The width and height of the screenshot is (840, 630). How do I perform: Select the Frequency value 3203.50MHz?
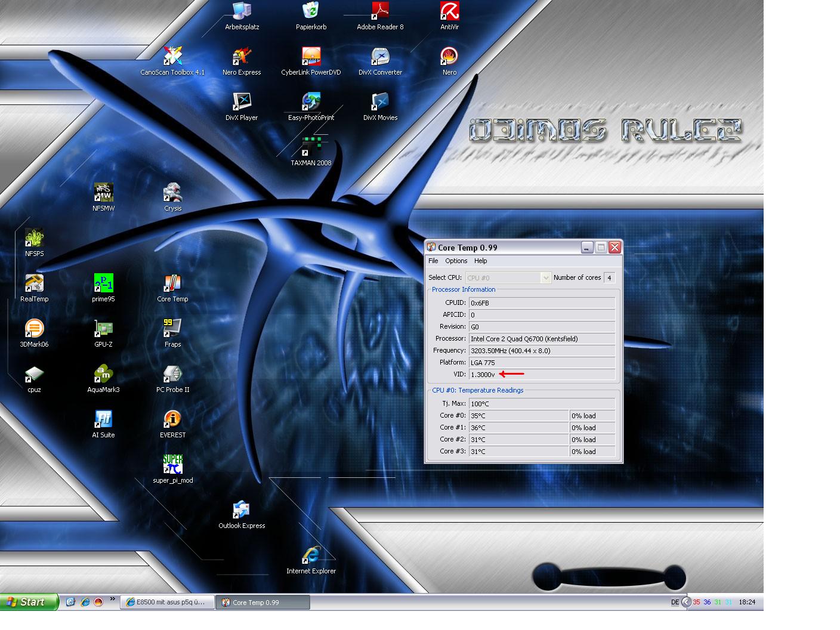pyautogui.click(x=542, y=351)
